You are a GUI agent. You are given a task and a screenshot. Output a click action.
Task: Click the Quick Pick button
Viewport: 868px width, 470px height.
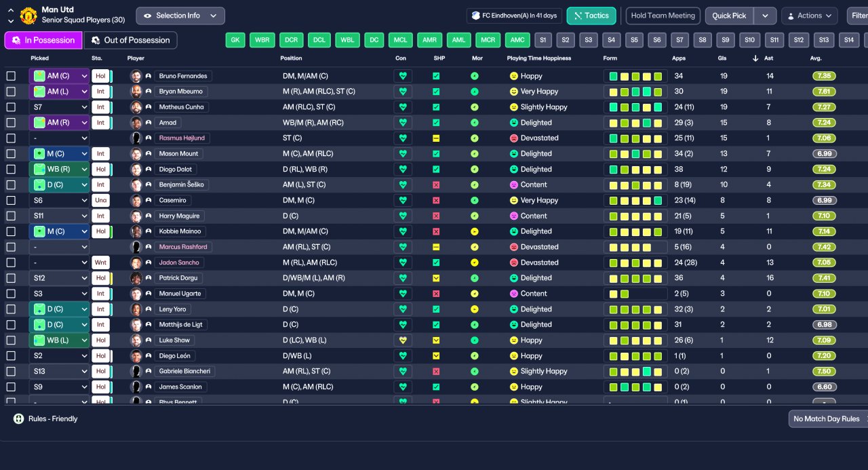730,16
